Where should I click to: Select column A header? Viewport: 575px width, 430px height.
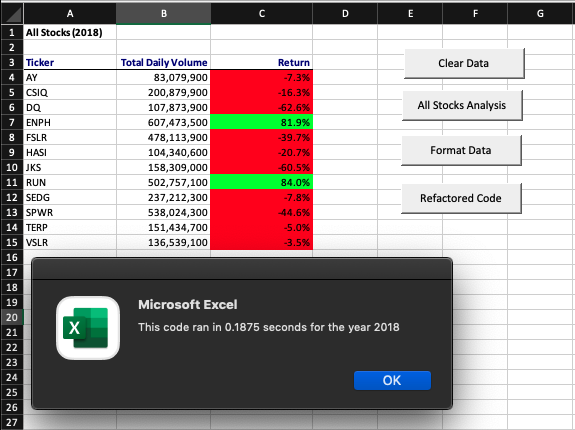(70, 14)
